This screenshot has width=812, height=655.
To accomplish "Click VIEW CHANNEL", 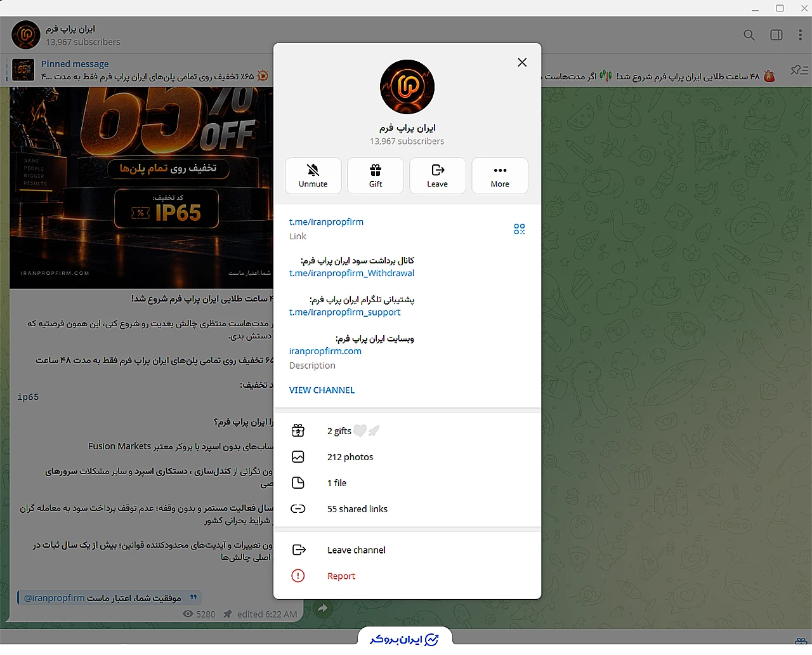I will (322, 390).
